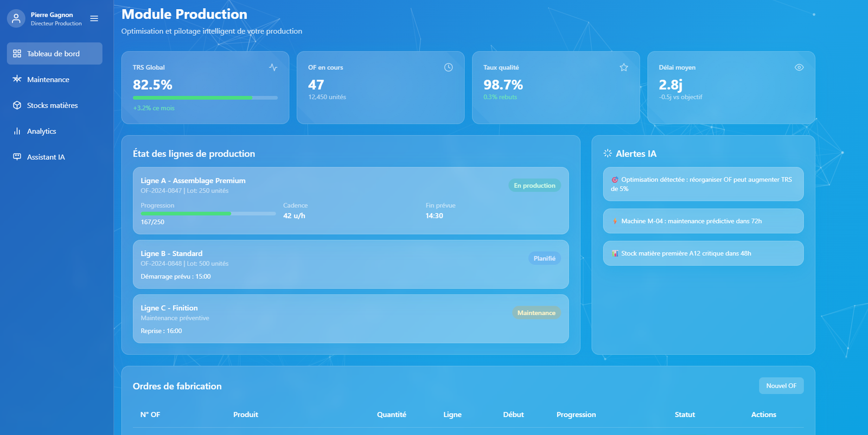Sort table by Statut column header

[x=684, y=414]
